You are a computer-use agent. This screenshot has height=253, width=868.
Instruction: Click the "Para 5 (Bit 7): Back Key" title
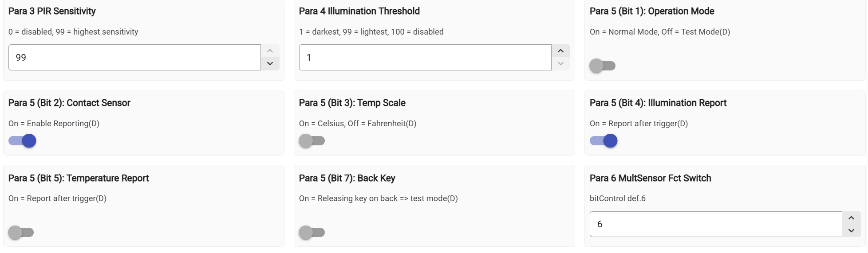(347, 178)
